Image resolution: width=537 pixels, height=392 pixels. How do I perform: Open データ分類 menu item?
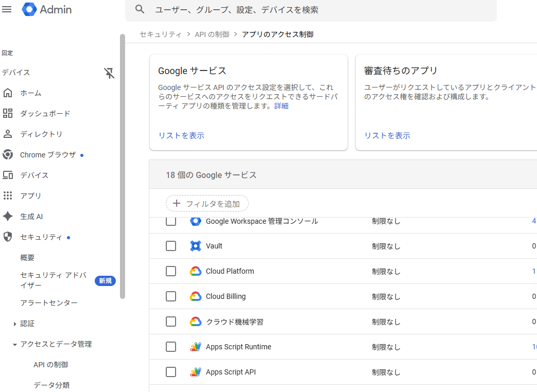point(51,385)
